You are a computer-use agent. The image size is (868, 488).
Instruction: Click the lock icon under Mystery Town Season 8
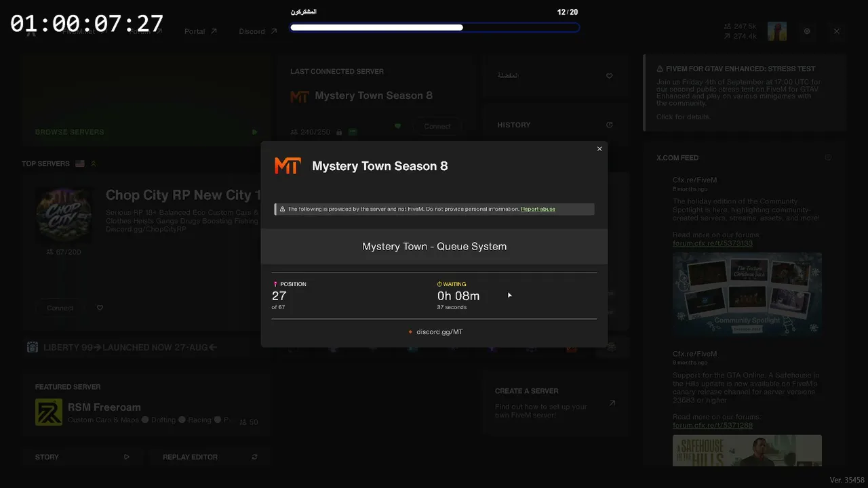338,132
